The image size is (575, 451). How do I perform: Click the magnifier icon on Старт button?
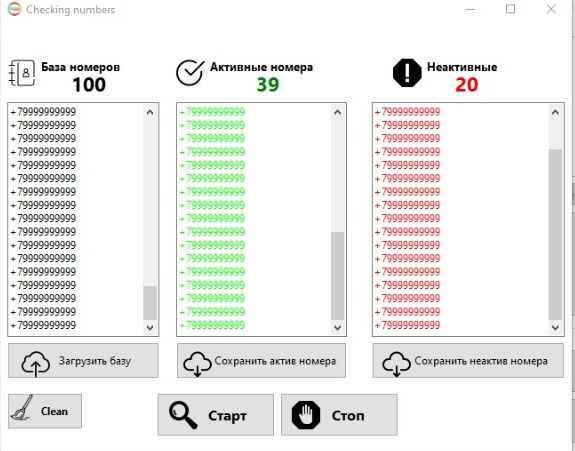[183, 415]
